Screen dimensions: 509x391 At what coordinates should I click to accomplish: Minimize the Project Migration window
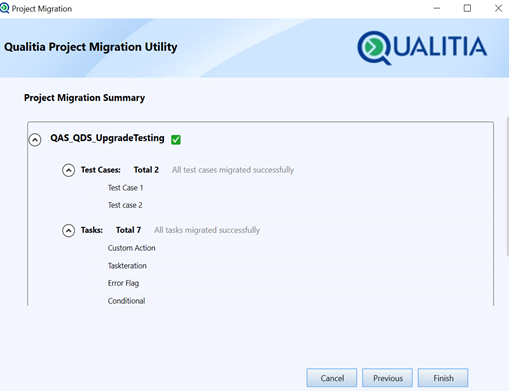point(437,8)
